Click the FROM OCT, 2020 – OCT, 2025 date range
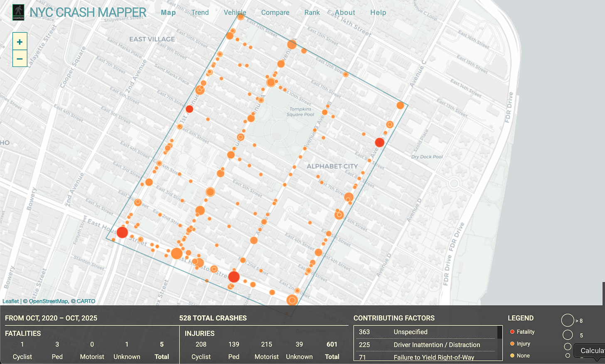605x364 pixels. (x=51, y=318)
